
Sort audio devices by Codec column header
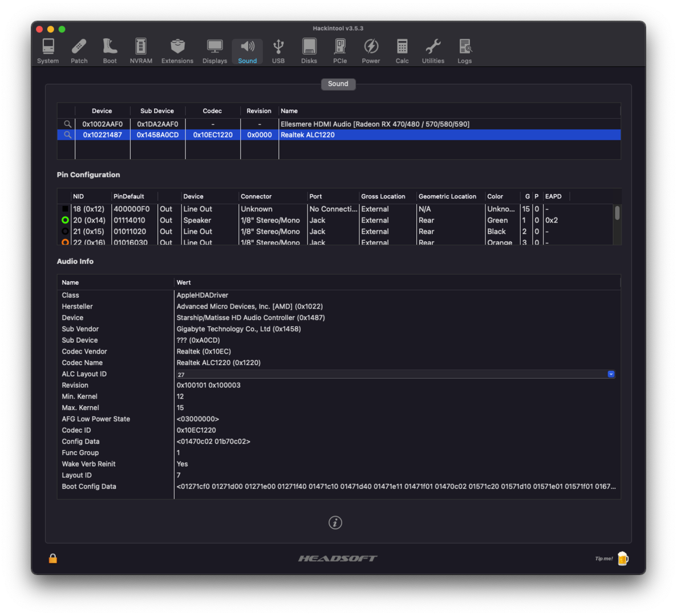(212, 111)
